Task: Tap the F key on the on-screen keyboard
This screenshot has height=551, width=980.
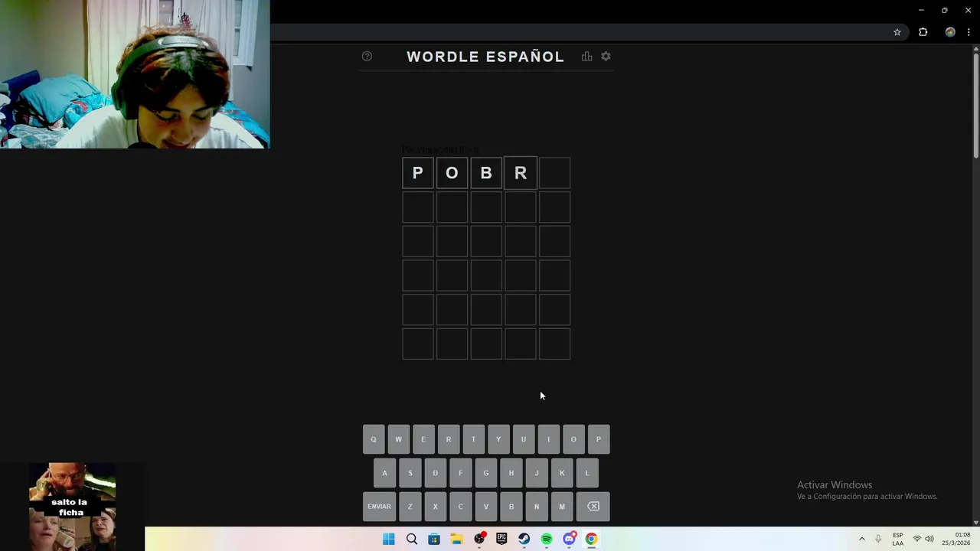Action: pos(460,473)
